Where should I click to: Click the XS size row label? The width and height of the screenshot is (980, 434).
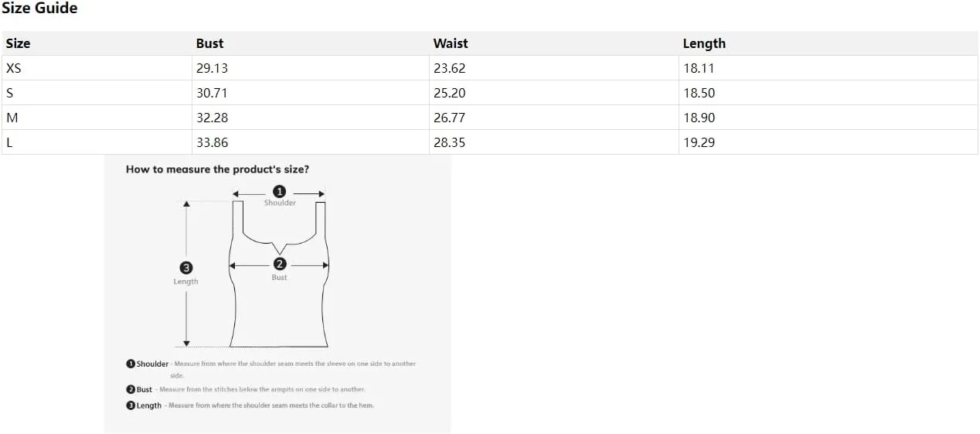[97, 68]
